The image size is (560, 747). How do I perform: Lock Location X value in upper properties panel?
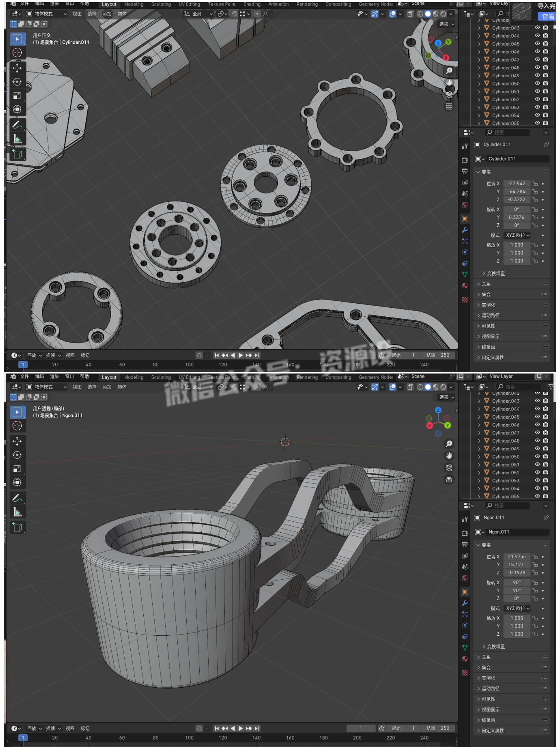(x=535, y=184)
